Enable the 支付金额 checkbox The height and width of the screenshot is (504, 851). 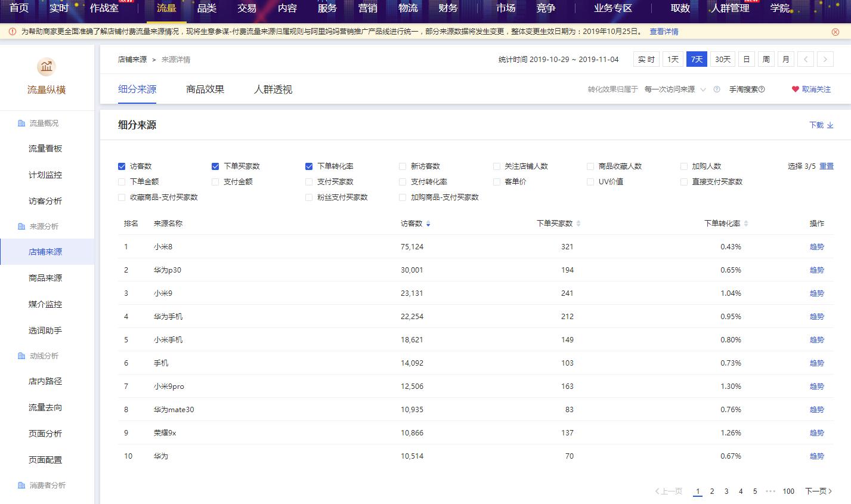215,182
